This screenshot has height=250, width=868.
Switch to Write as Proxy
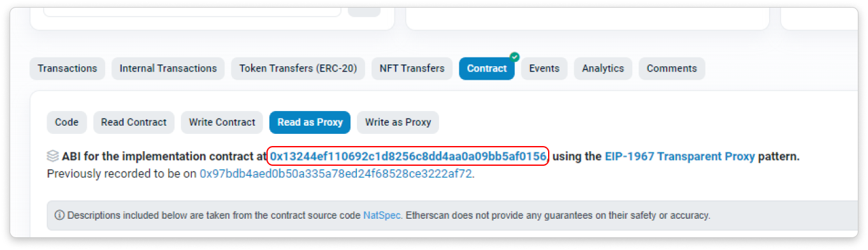click(x=398, y=122)
